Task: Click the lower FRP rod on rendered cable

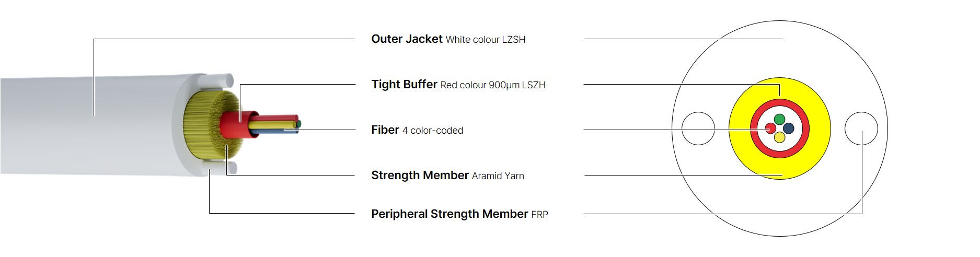Action: [x=220, y=168]
